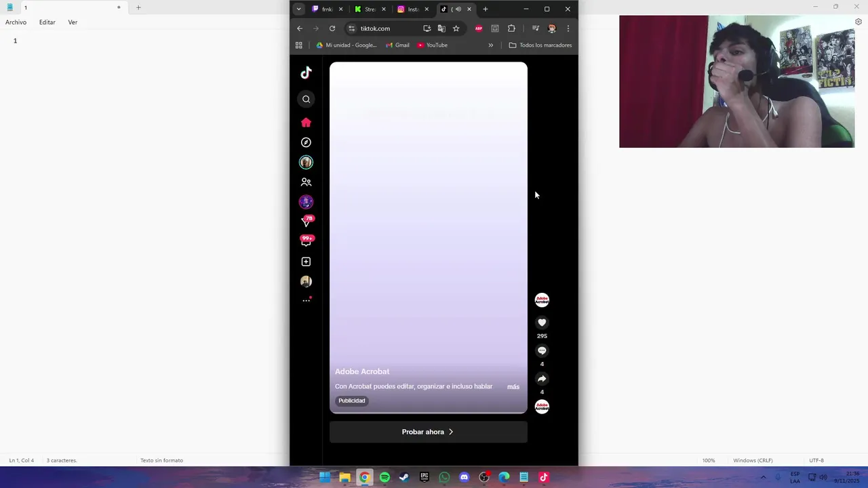The image size is (868, 488).
Task: Click the TikTok logo
Action: (306, 73)
